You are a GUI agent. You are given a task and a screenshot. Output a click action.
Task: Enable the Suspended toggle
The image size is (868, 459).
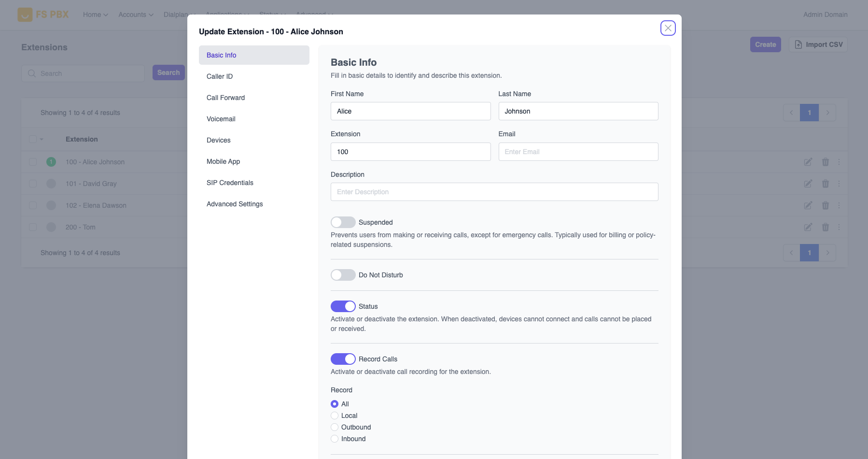(343, 222)
